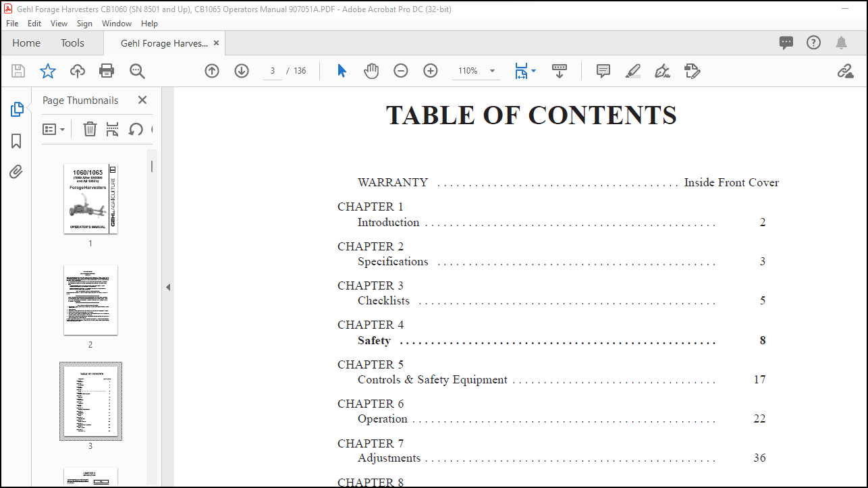Image resolution: width=868 pixels, height=488 pixels.
Task: Rotate pages counterclockwise in thumbnails panel
Action: [x=136, y=129]
